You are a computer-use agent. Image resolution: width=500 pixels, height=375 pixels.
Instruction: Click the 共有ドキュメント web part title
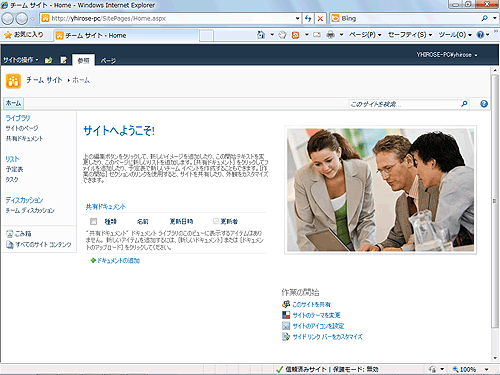106,207
